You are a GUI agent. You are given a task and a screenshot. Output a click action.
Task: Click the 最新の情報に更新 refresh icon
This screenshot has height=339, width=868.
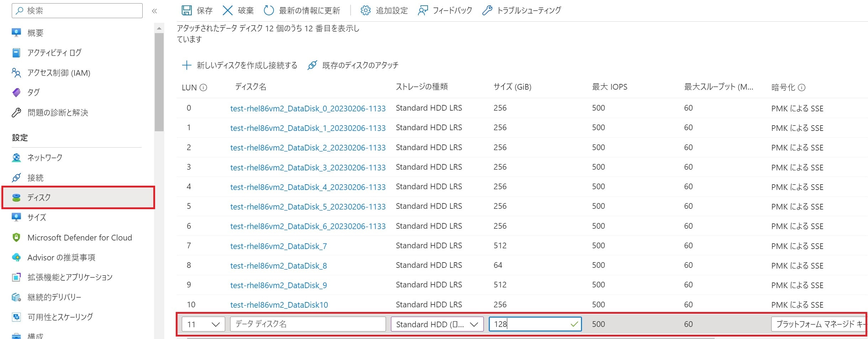(269, 10)
